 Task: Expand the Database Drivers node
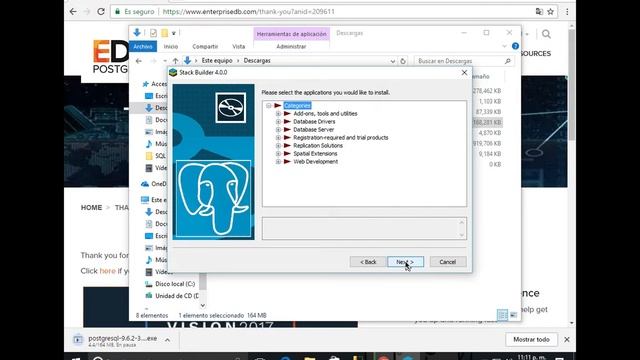[278, 122]
